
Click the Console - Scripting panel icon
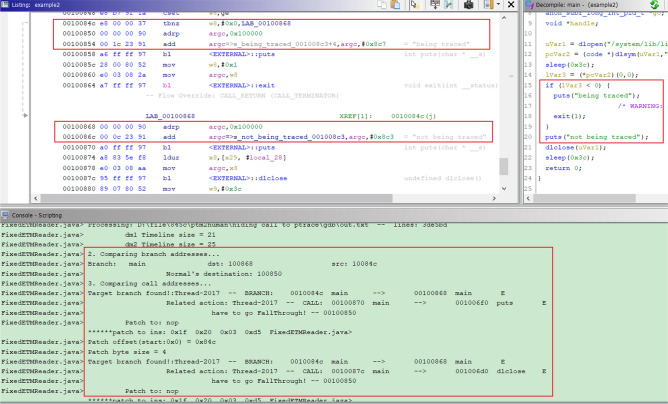point(6,216)
